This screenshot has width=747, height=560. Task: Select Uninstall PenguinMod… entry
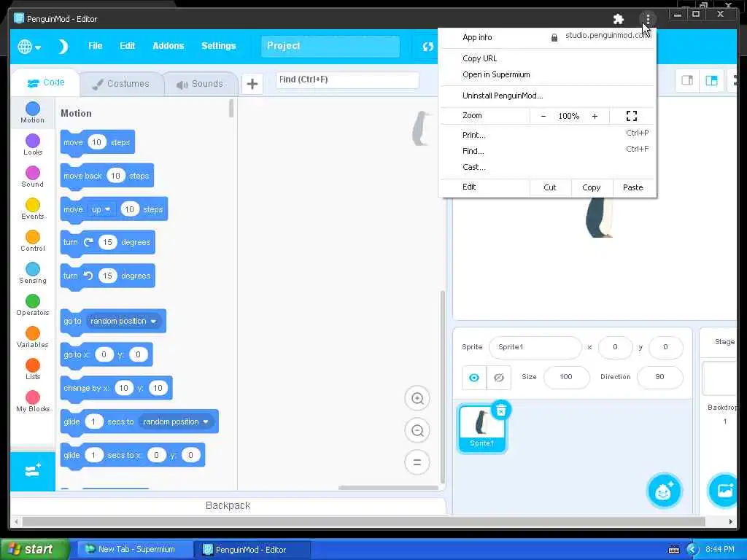pyautogui.click(x=547, y=96)
